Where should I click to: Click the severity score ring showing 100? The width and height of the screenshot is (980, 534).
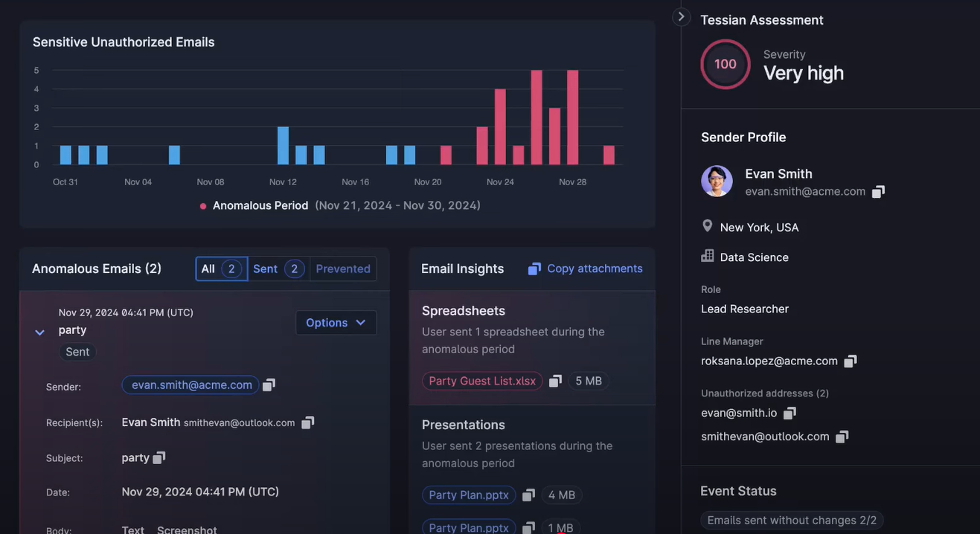725,64
